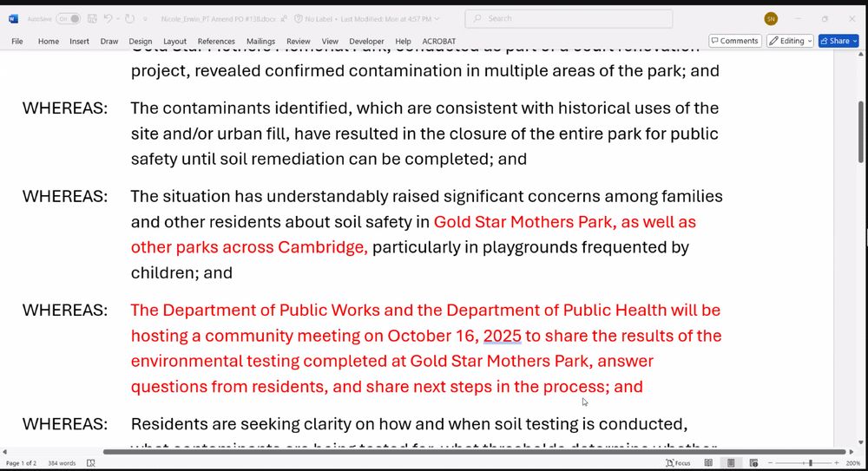The image size is (868, 471).
Task: Expand the Last Modified dropdown chevron
Action: 437,19
